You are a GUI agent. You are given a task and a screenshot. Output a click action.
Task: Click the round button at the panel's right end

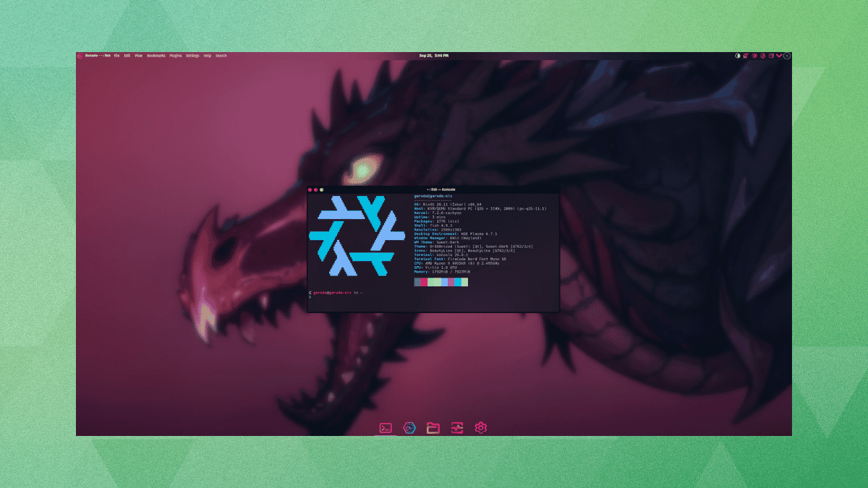[x=787, y=56]
